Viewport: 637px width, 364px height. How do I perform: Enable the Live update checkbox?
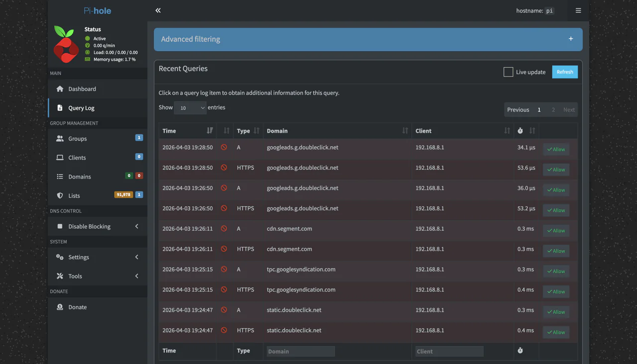click(x=508, y=72)
